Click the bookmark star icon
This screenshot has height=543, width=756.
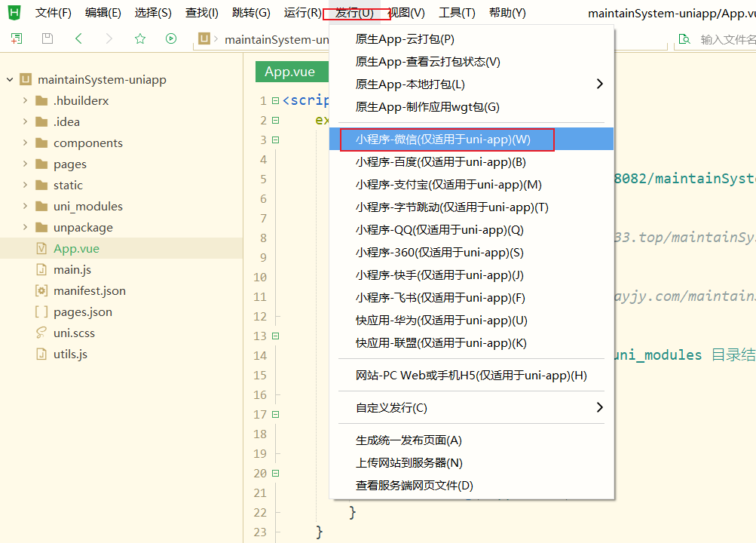coord(140,38)
